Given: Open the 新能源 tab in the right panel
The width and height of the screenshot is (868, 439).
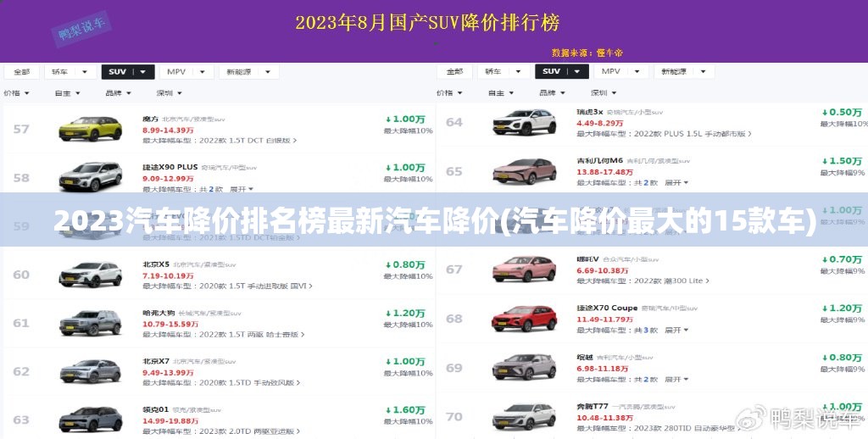Looking at the screenshot, I should 684,71.
